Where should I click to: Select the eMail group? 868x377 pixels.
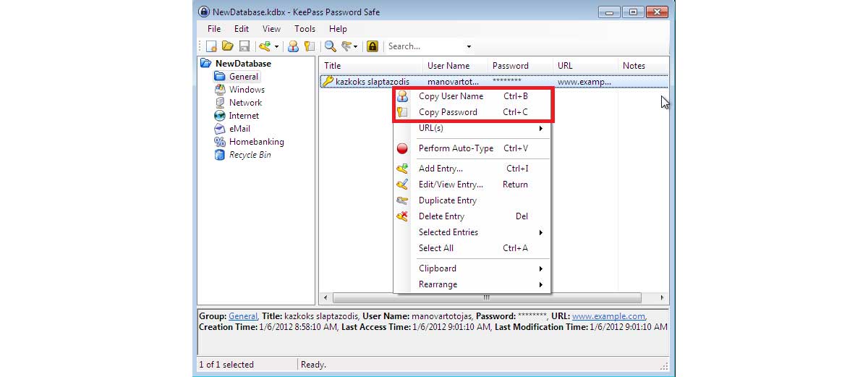239,129
